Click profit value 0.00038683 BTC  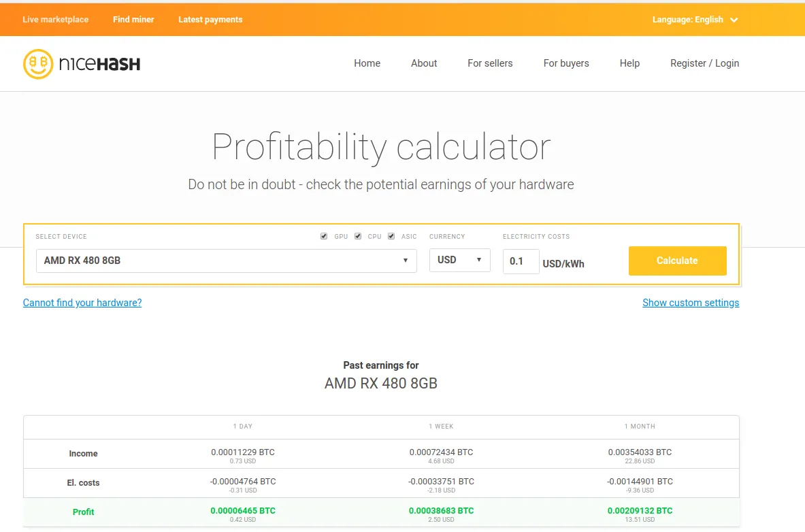pyautogui.click(x=441, y=511)
